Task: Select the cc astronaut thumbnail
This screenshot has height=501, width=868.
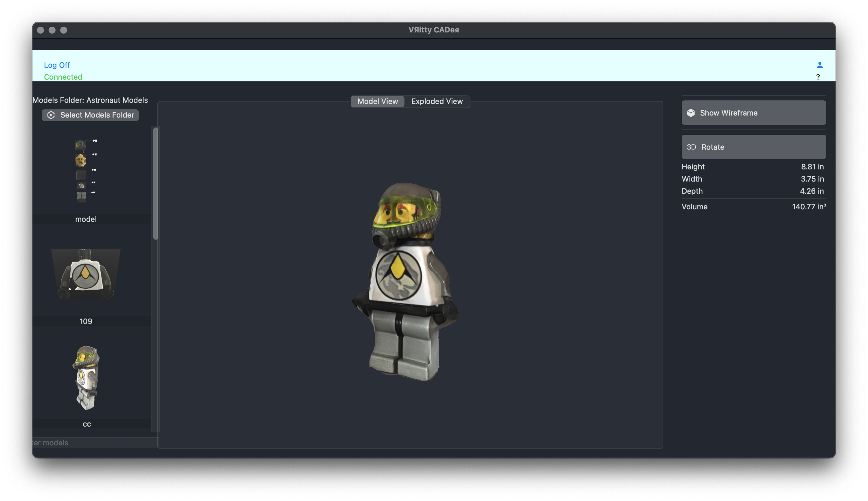Action: [86, 378]
